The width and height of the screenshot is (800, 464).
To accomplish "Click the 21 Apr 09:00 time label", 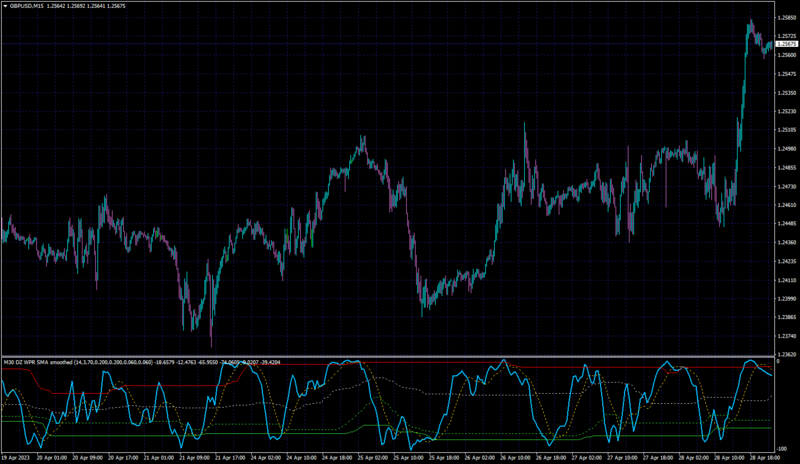I will (x=194, y=458).
